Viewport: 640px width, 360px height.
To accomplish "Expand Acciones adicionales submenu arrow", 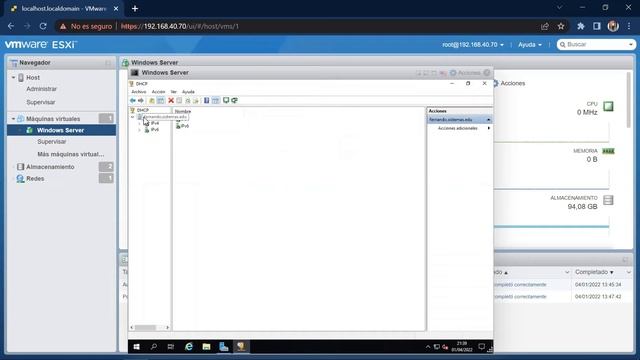I will pyautogui.click(x=489, y=128).
